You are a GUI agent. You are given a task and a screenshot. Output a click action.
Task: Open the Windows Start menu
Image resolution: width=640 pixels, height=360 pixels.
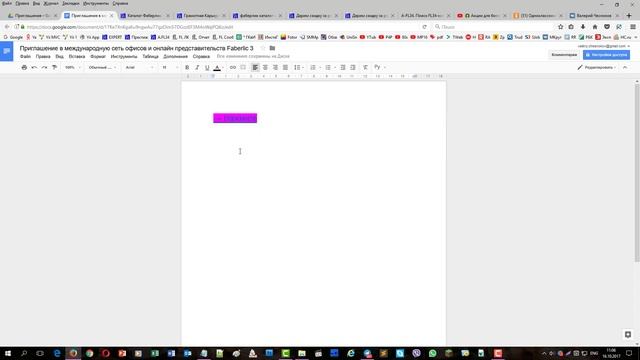pos(8,353)
